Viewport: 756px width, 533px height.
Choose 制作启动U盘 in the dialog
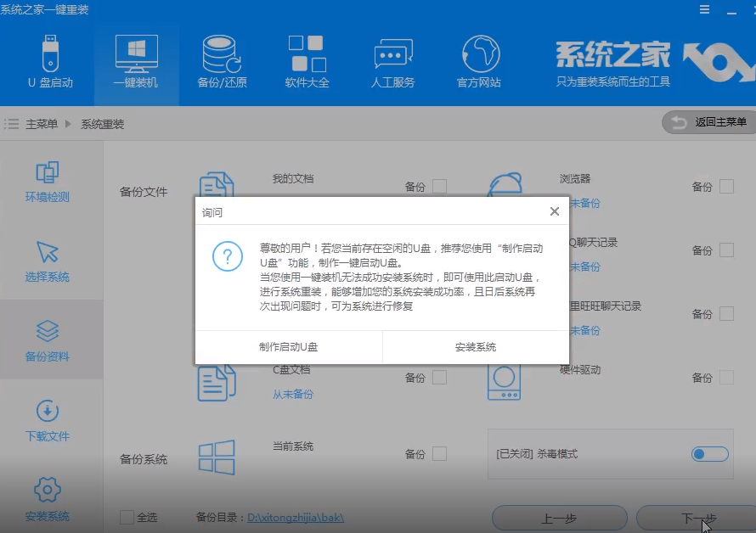pyautogui.click(x=289, y=348)
